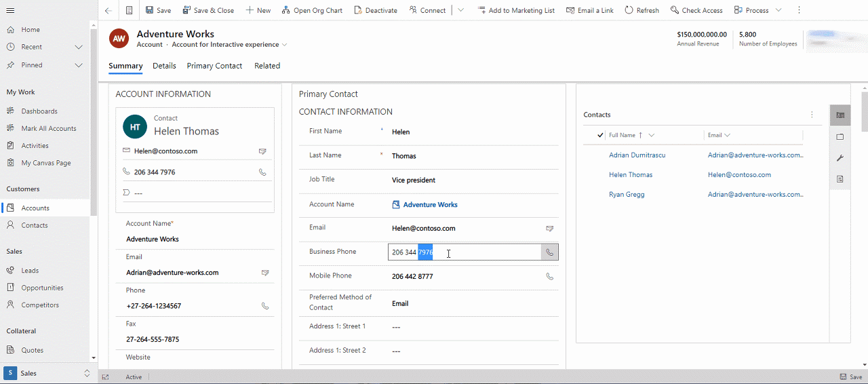This screenshot has height=384, width=868.
Task: Click email icon beside Adrian@adventure-works.com in Account Information
Action: click(x=265, y=273)
